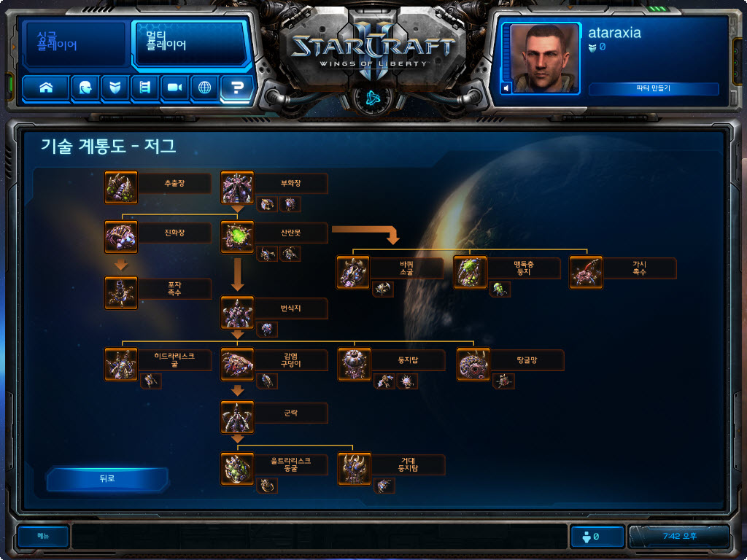Select the 맹독충 둥지 Baneling Nest icon
This screenshot has width=747, height=560.
(471, 273)
